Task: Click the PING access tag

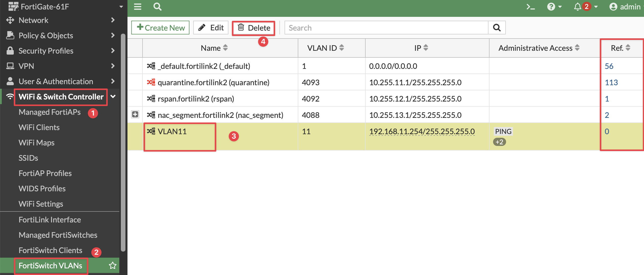Action: coord(503,131)
